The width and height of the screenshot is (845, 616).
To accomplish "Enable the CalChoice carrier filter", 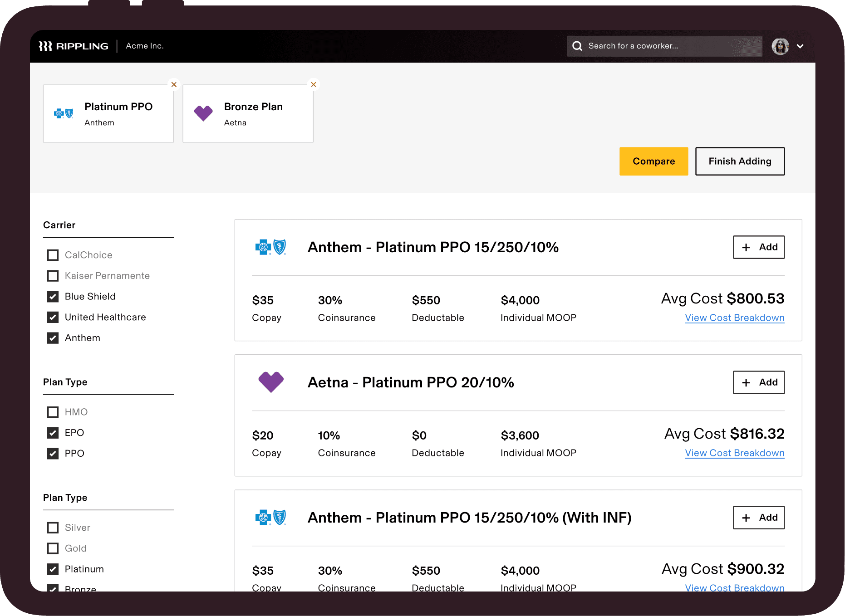I will (53, 255).
